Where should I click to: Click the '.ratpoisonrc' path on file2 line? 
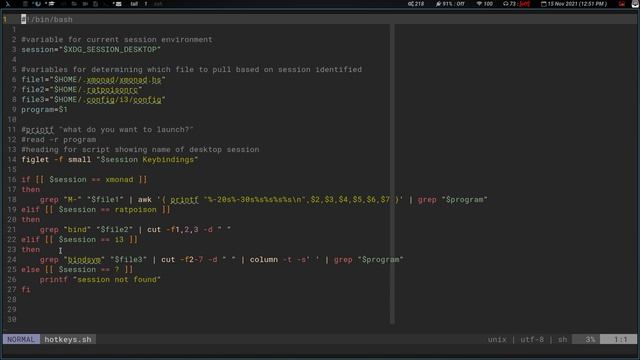click(x=112, y=89)
